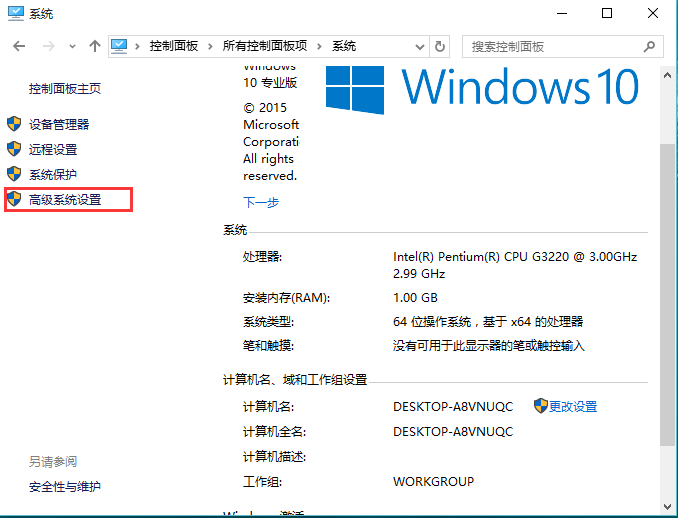The width and height of the screenshot is (678, 518).
Task: Expand chevron after 所有控制面板项 breadcrumb
Action: tap(320, 46)
